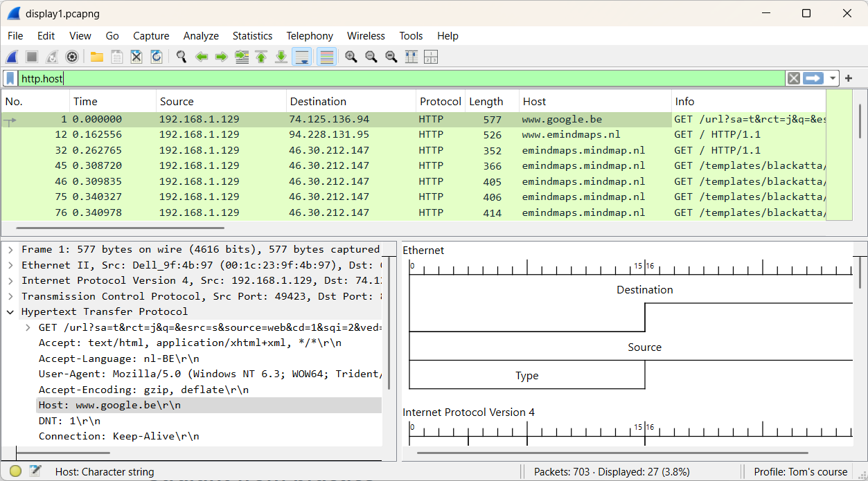Open capture file properties notepad icon
Image resolution: width=868 pixels, height=481 pixels.
[35, 472]
